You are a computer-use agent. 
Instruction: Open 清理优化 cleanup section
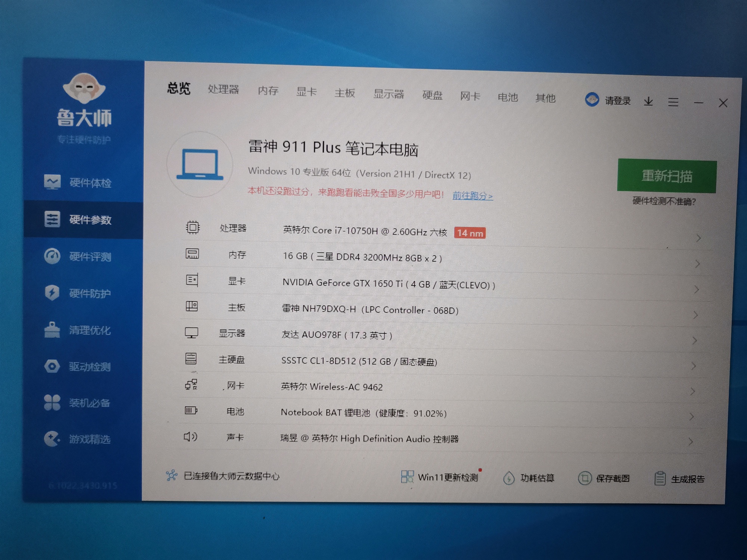tap(83, 330)
